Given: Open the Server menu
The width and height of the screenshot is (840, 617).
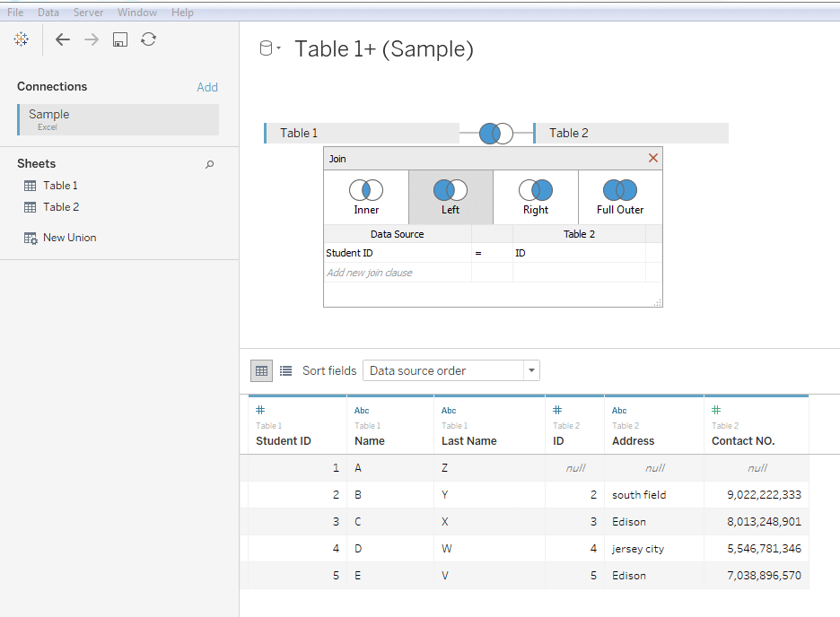Looking at the screenshot, I should pyautogui.click(x=88, y=13).
